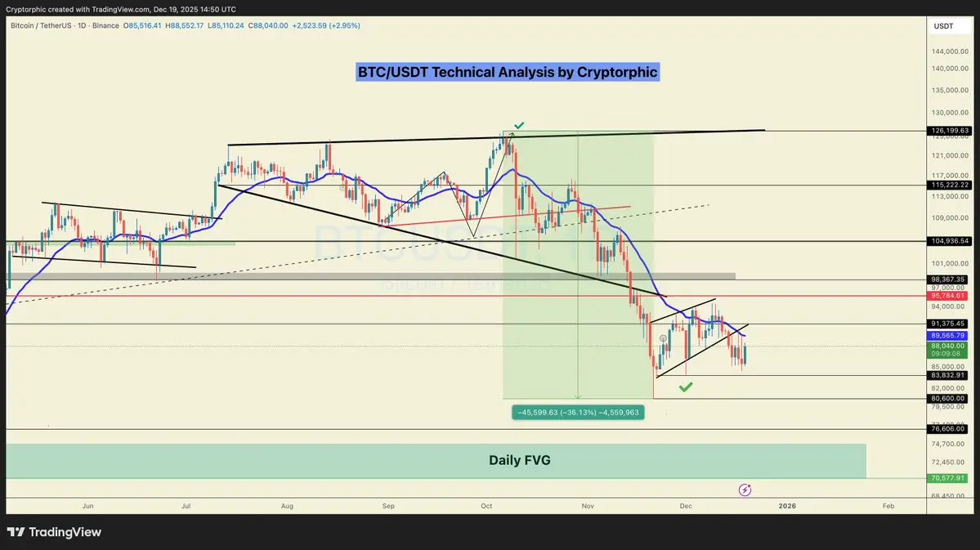
Task: Click 109,000.00 on the price axis
Action: tap(950, 218)
